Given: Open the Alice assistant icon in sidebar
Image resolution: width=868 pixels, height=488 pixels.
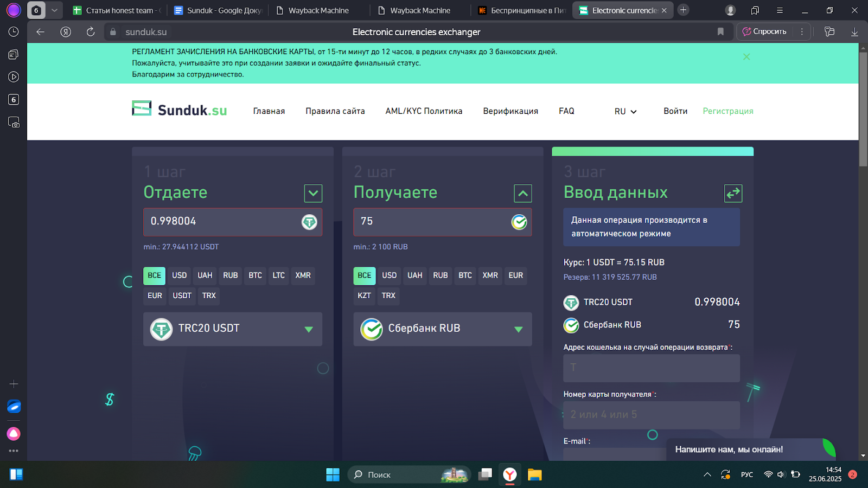Looking at the screenshot, I should click(14, 434).
